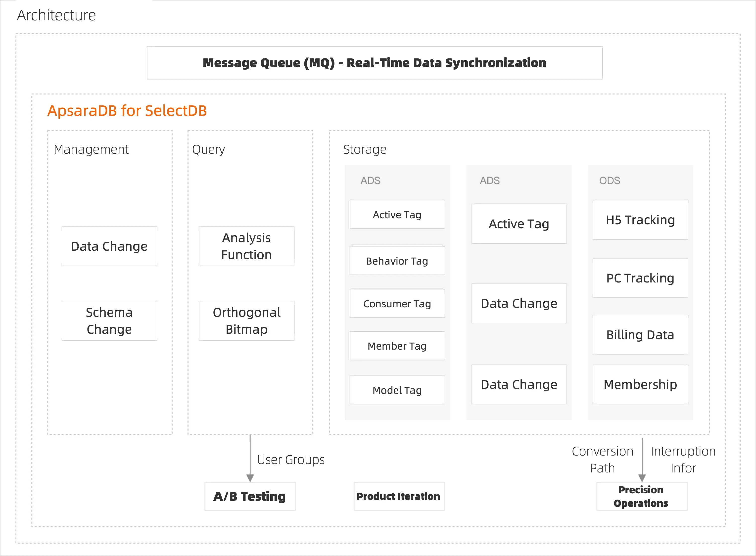Click the H5 Tracking box
This screenshot has height=556, width=756.
pyautogui.click(x=640, y=220)
